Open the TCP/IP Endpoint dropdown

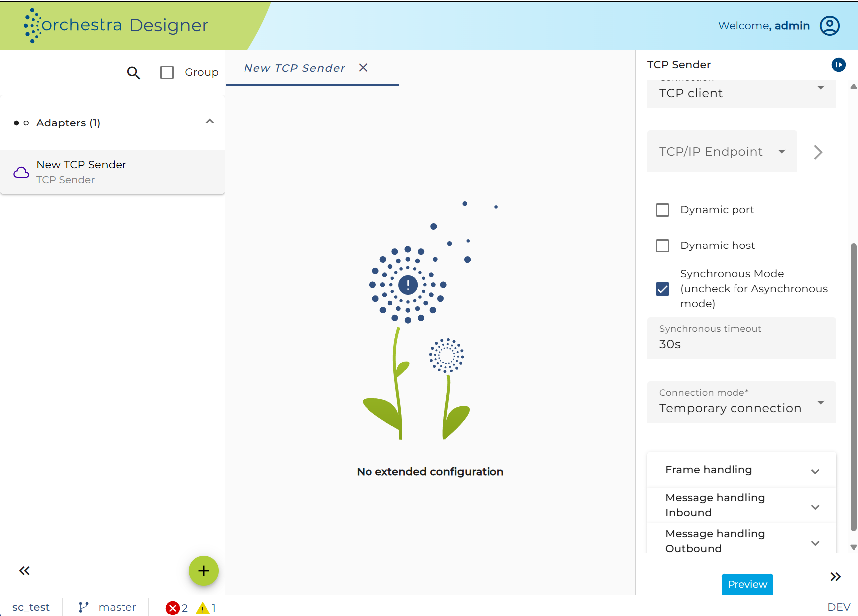tap(722, 152)
